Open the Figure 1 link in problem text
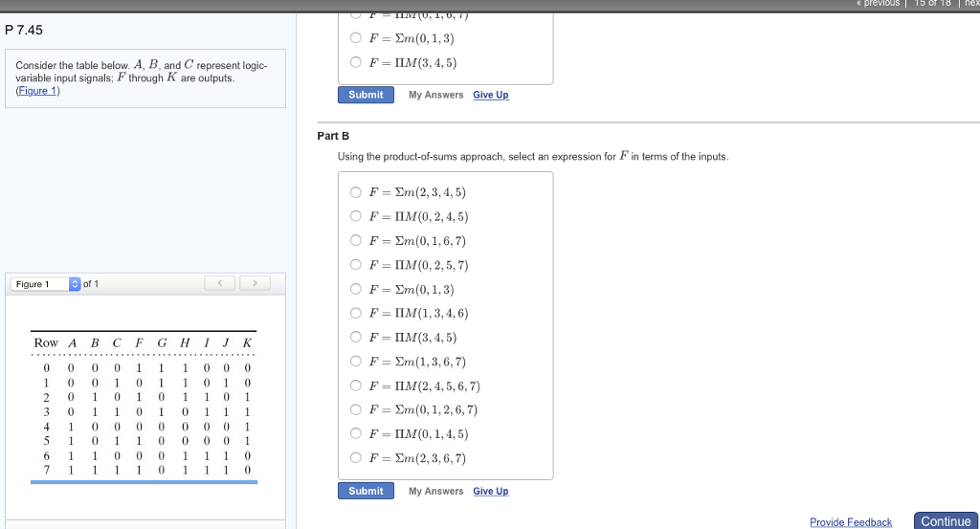The height and width of the screenshot is (529, 980). (x=38, y=91)
